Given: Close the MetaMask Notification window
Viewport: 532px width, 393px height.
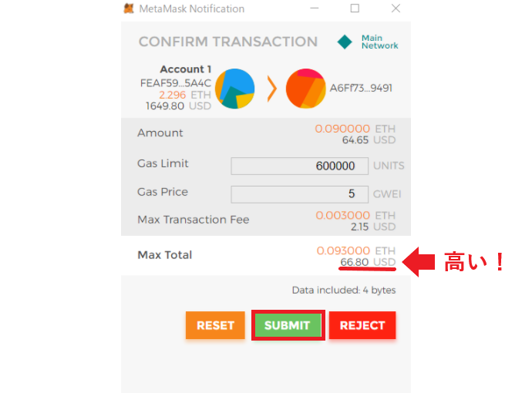Looking at the screenshot, I should pyautogui.click(x=396, y=8).
